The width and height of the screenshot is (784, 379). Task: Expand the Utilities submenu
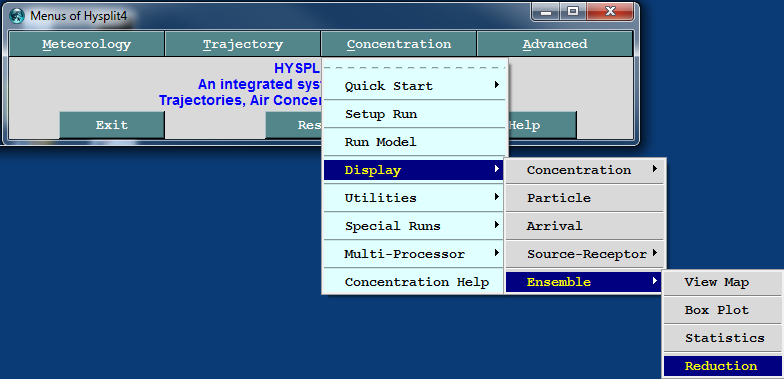tap(415, 198)
